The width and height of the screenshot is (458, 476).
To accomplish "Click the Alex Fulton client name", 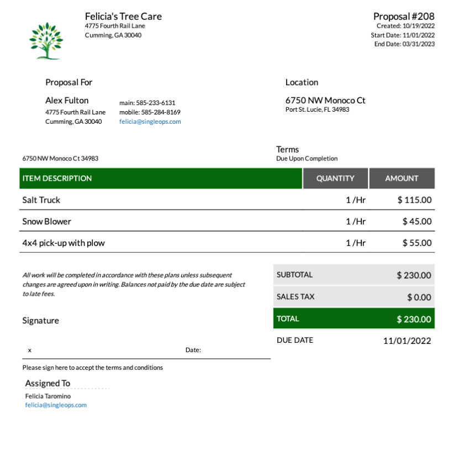I will [67, 101].
